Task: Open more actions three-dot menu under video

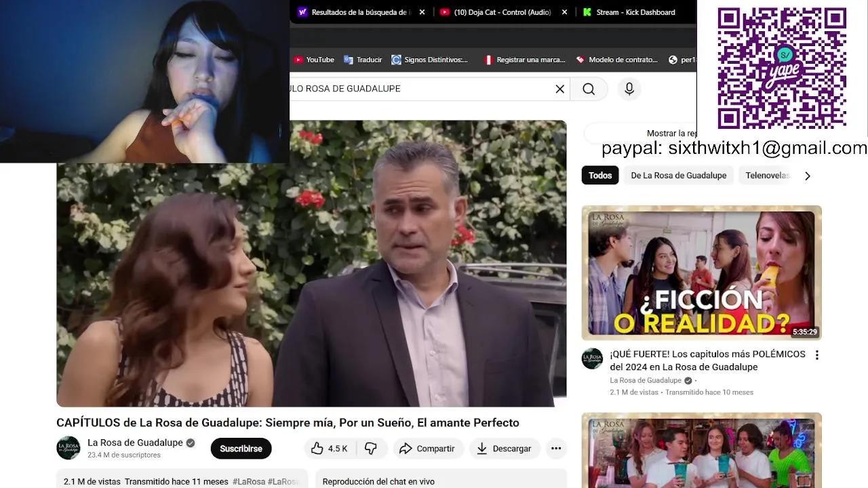Action: click(556, 449)
